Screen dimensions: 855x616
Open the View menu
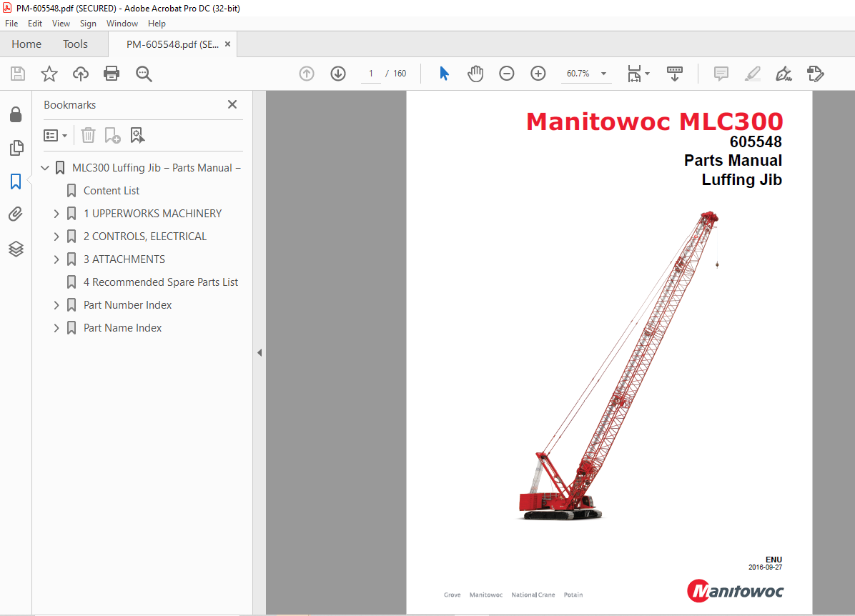pos(61,24)
